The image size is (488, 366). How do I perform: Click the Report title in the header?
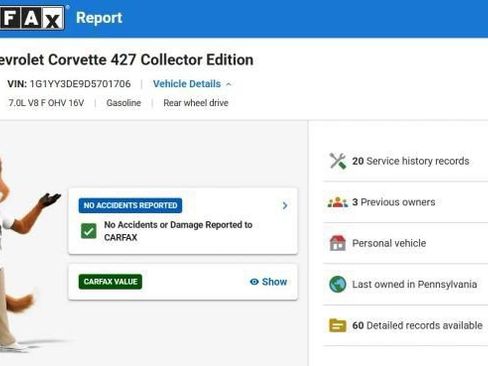pyautogui.click(x=99, y=18)
